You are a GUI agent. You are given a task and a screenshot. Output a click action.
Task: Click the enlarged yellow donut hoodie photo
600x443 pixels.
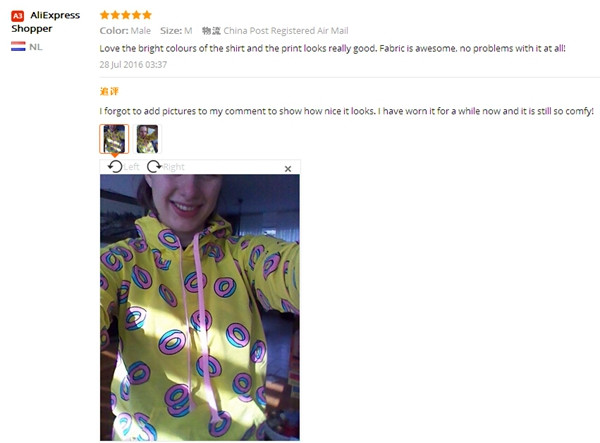pos(200,308)
